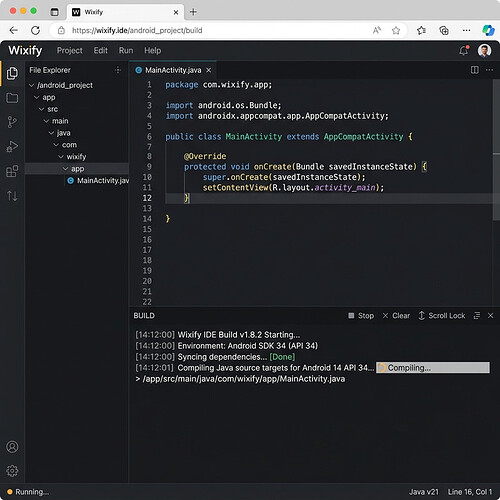
Task: Click the File Explorer heading
Action: [x=50, y=70]
